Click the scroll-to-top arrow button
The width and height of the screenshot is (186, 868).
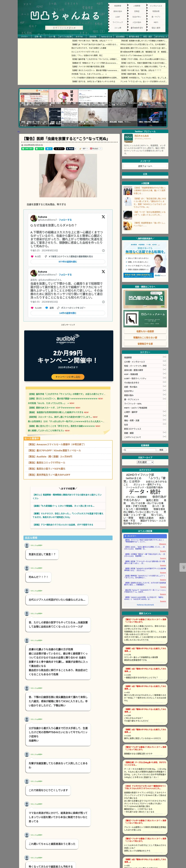coord(183,567)
